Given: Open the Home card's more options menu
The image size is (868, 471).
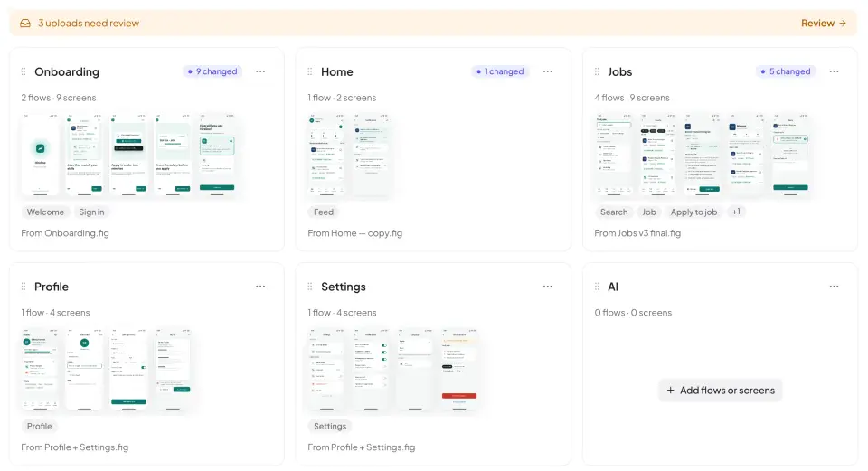Looking at the screenshot, I should 548,71.
